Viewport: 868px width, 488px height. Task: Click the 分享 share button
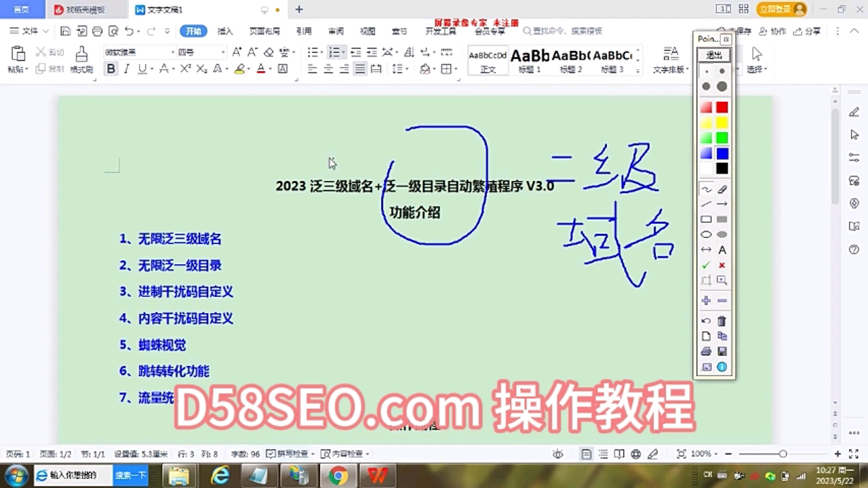(807, 31)
